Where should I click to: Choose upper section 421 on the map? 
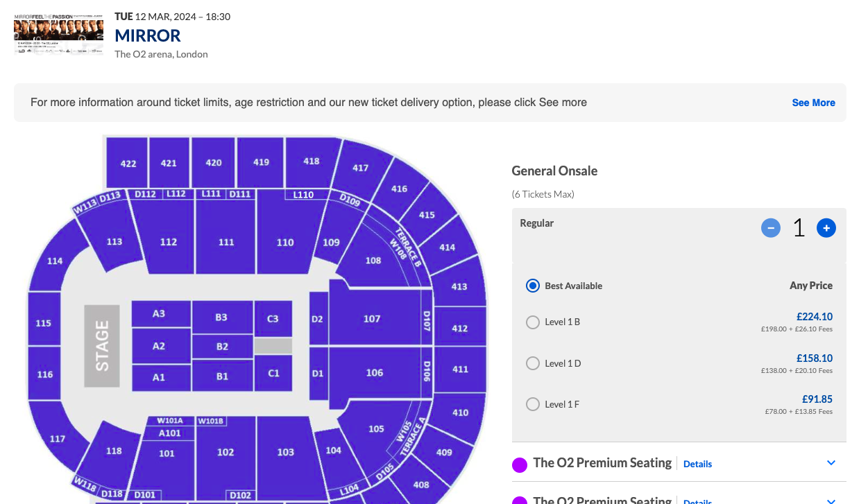coord(169,164)
